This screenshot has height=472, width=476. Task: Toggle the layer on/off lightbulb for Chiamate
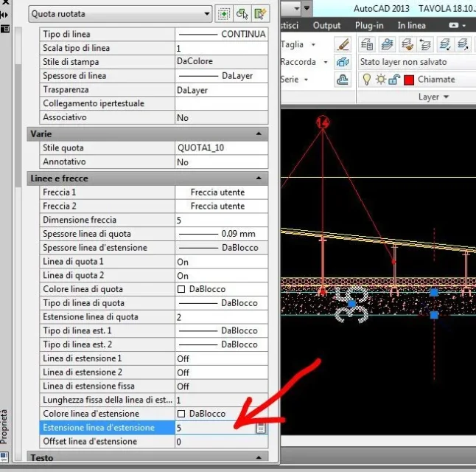pos(367,80)
